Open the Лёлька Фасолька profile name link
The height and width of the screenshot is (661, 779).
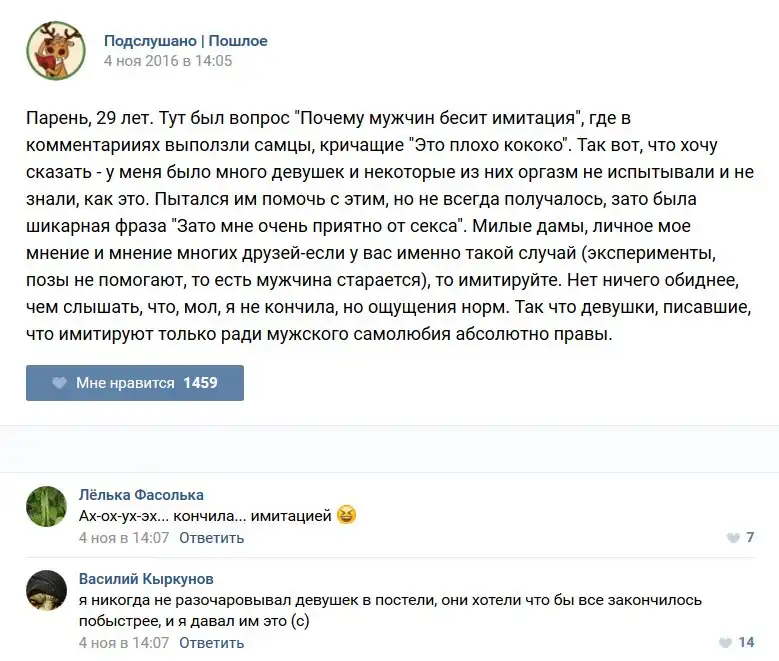pyautogui.click(x=141, y=495)
